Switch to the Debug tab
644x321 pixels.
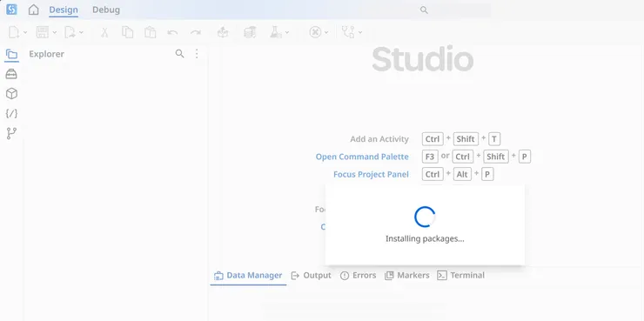pos(106,10)
